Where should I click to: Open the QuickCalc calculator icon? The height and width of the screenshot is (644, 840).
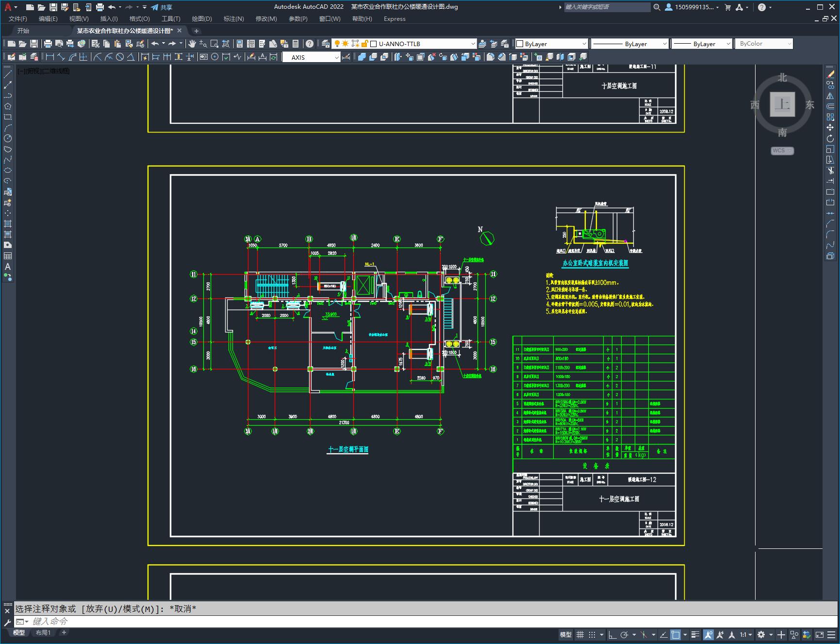[x=296, y=44]
